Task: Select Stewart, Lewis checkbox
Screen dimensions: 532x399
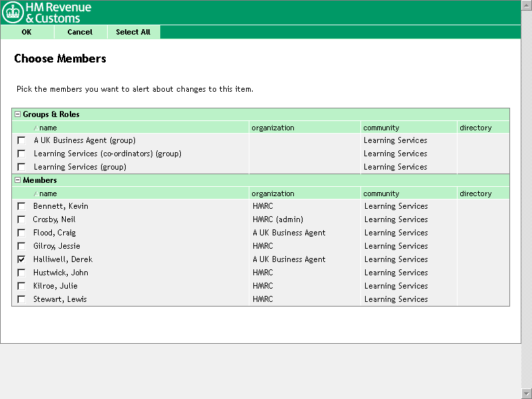Action: pyautogui.click(x=21, y=299)
